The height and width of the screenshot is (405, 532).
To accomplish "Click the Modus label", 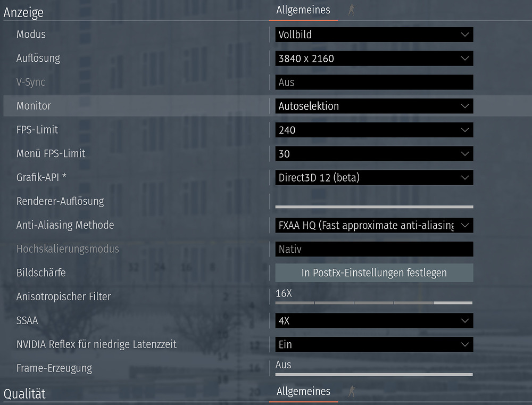I will tap(31, 34).
